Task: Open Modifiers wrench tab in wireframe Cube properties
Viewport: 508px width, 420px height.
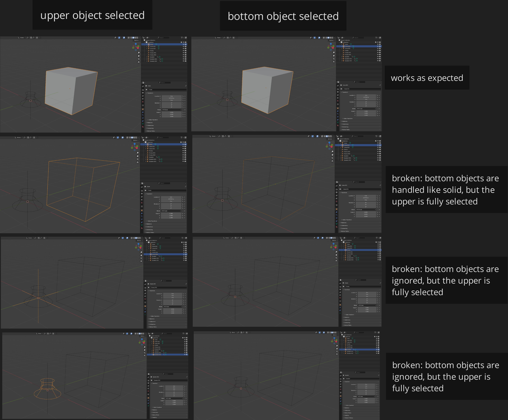Action: [142, 213]
